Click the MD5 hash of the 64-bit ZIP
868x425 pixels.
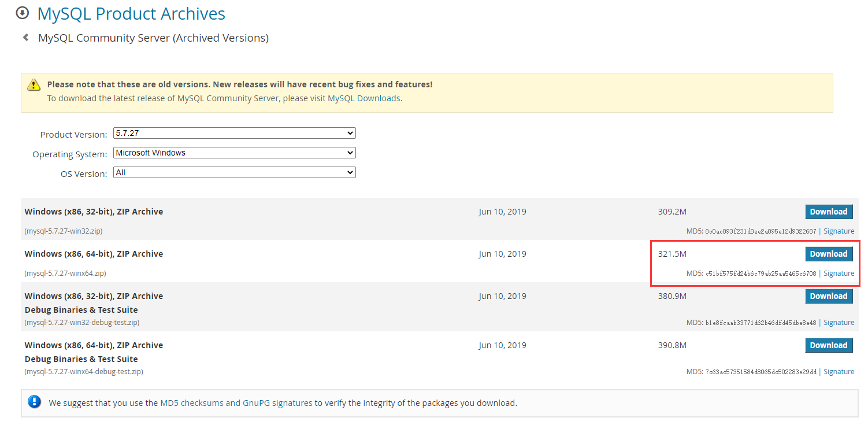point(761,274)
